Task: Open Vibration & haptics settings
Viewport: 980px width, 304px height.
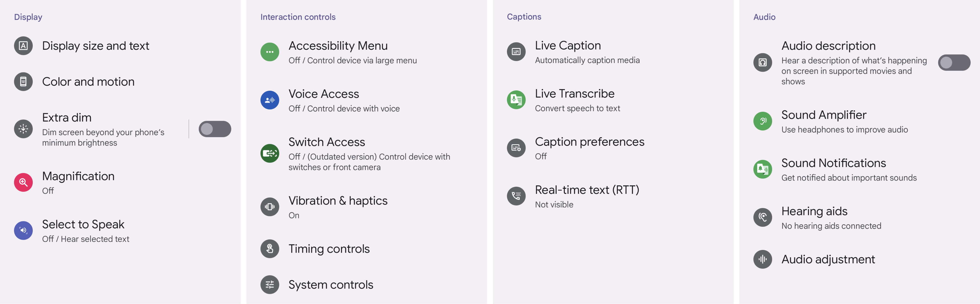Action: pyautogui.click(x=367, y=207)
